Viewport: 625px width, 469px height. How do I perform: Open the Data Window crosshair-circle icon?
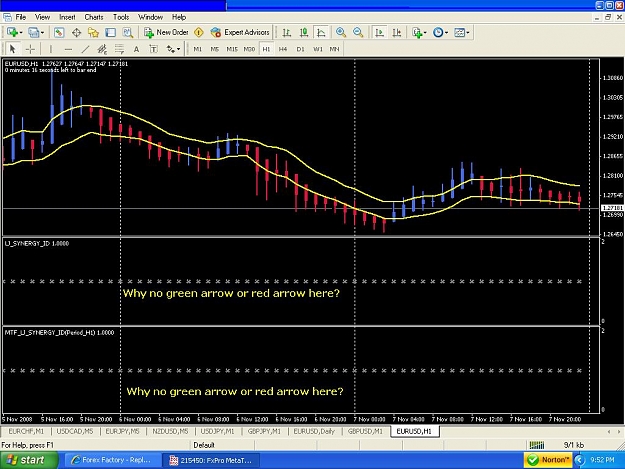click(x=76, y=33)
